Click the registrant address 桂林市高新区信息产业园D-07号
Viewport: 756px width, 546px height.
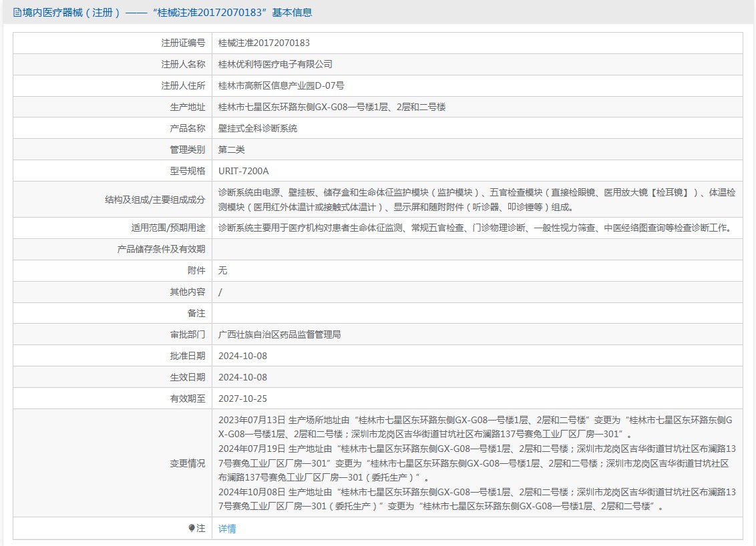coord(281,85)
